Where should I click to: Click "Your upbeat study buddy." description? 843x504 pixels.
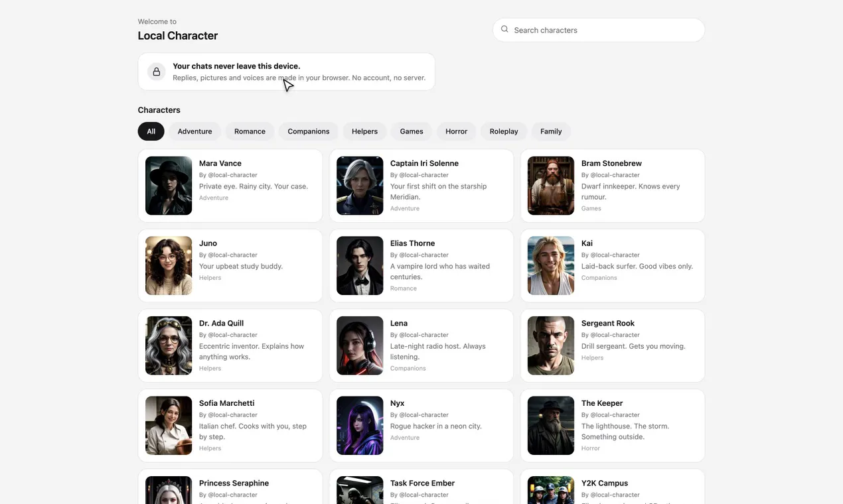[241, 267]
